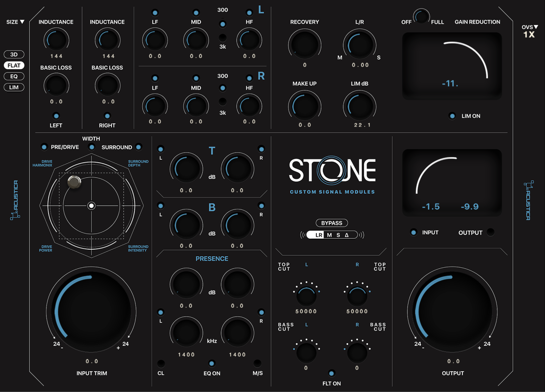Toggle the FLT ON switch
Screen dimensions: 545x392
point(332,373)
